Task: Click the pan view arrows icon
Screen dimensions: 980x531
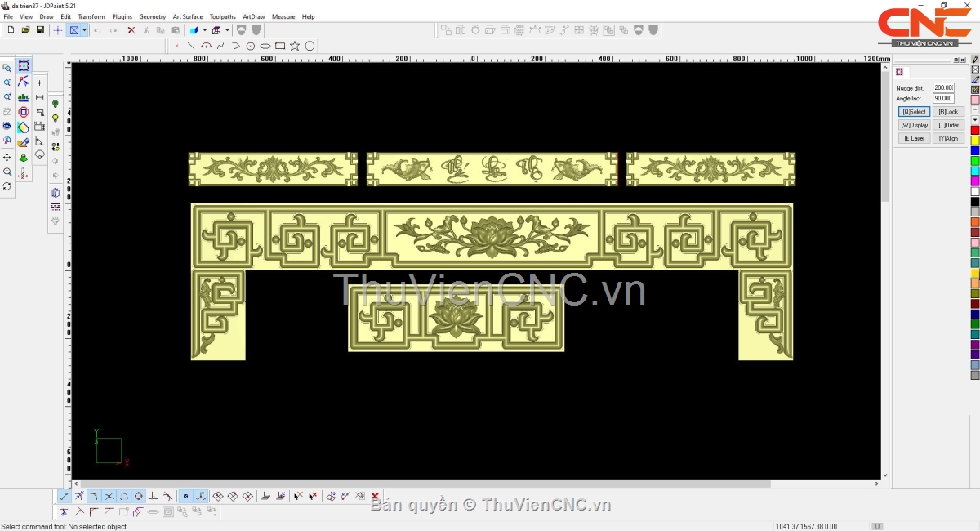Action: click(x=7, y=157)
